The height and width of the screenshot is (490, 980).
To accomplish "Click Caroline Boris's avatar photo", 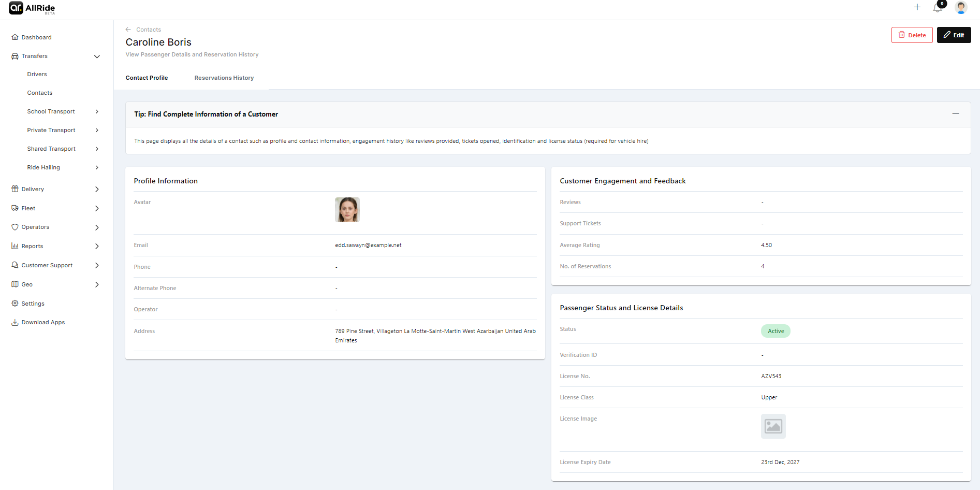I will pyautogui.click(x=347, y=210).
